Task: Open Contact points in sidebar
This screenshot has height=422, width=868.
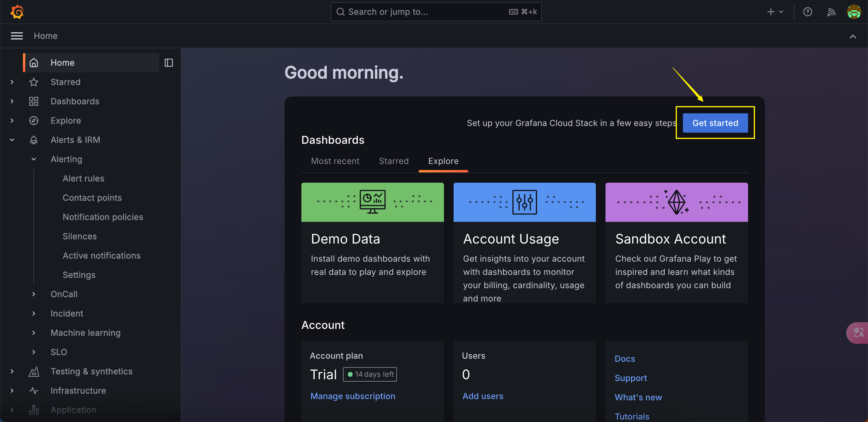Action: pos(92,197)
